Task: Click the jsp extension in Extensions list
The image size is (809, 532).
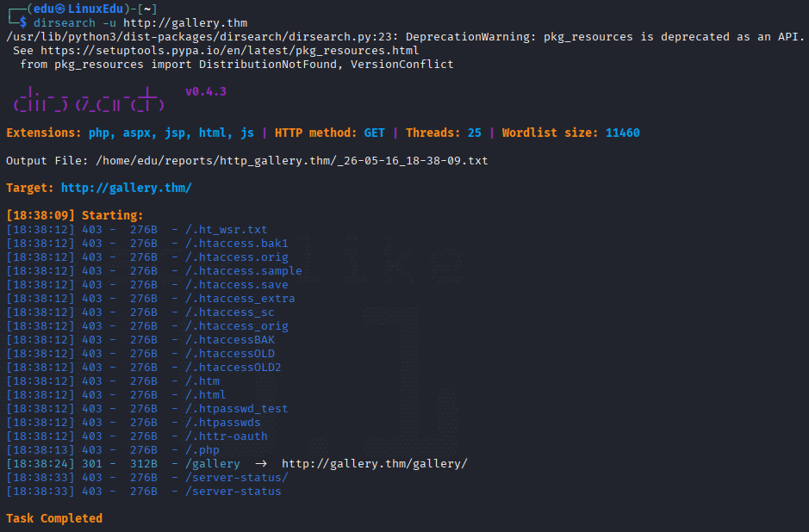Action: 177,133
